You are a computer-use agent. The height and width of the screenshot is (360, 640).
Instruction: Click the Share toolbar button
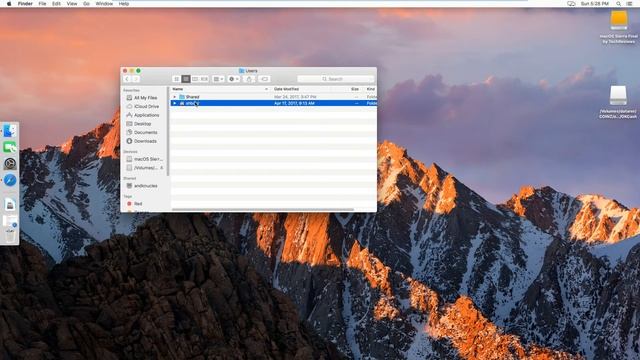[x=249, y=79]
